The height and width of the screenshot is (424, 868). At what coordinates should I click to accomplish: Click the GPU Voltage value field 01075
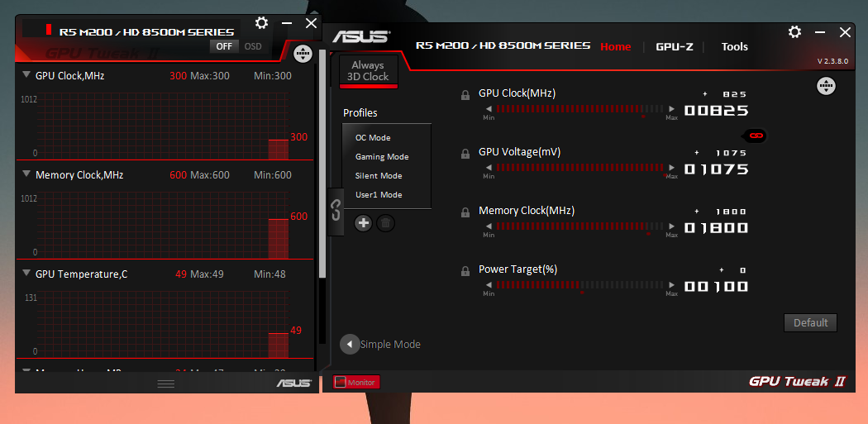pyautogui.click(x=717, y=169)
